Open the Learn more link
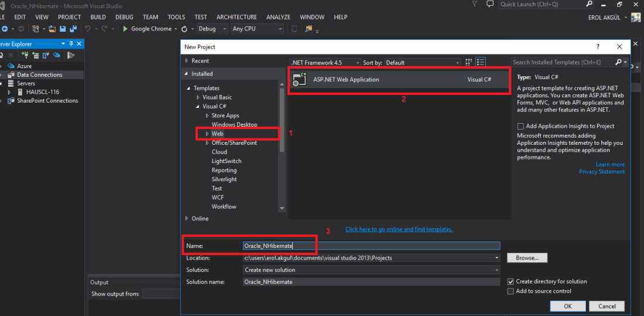 pyautogui.click(x=610, y=165)
